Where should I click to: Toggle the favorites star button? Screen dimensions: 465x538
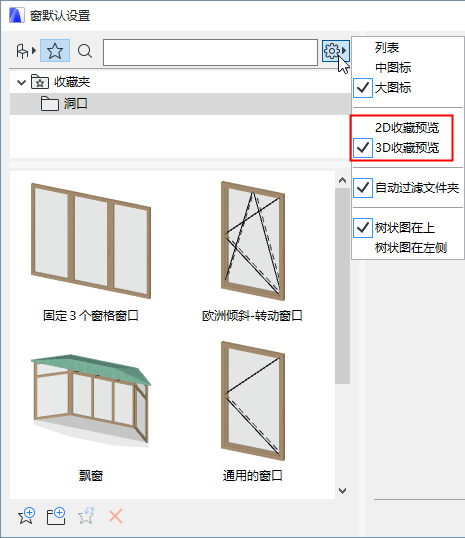pos(55,51)
